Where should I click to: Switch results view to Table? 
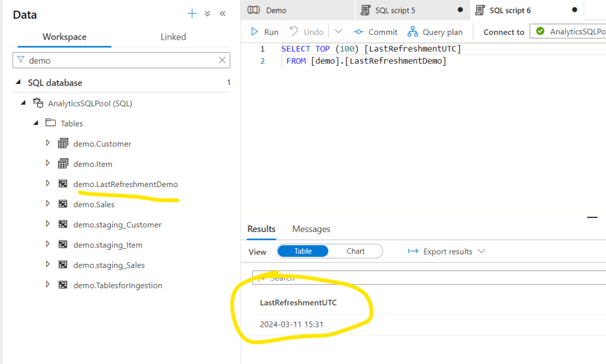(x=303, y=251)
